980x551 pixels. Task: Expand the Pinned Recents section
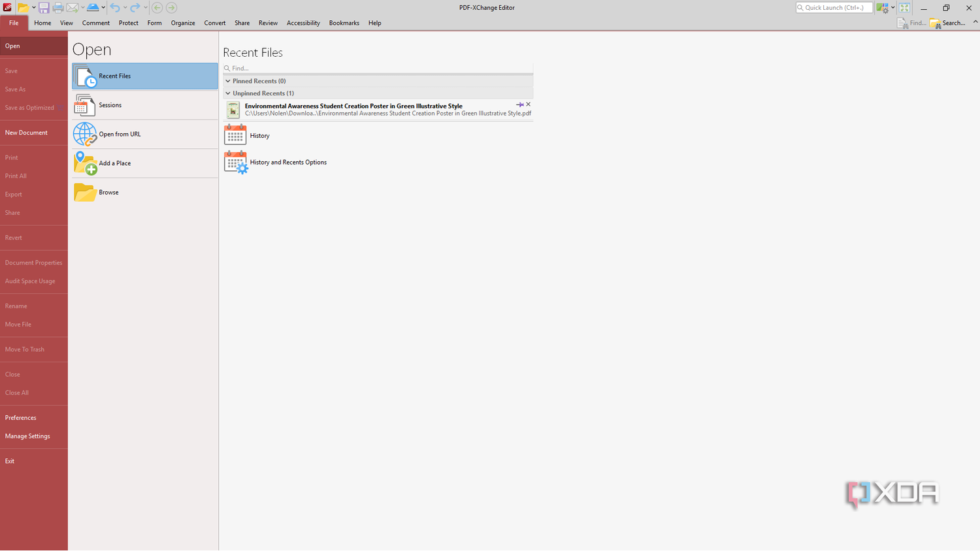[228, 80]
